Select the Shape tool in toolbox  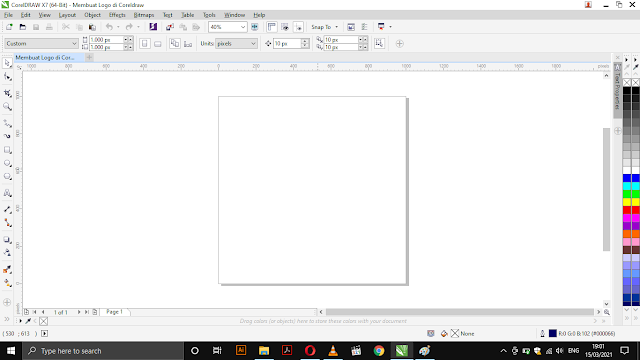(x=7, y=77)
